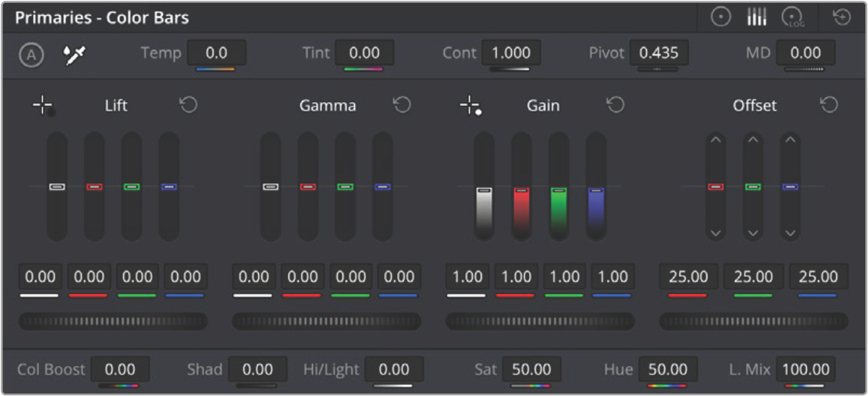Switch to Log wheels mode icon
Viewport: 868px width, 396px height.
(x=792, y=18)
